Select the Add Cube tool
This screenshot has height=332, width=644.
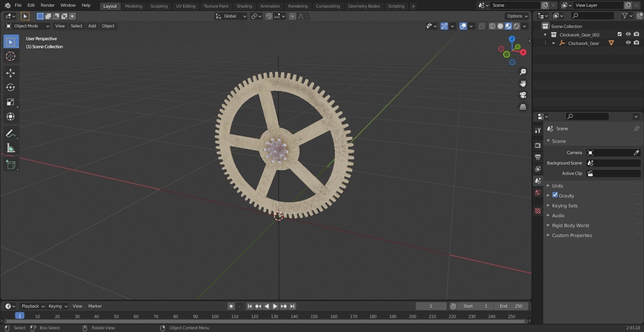(x=11, y=164)
